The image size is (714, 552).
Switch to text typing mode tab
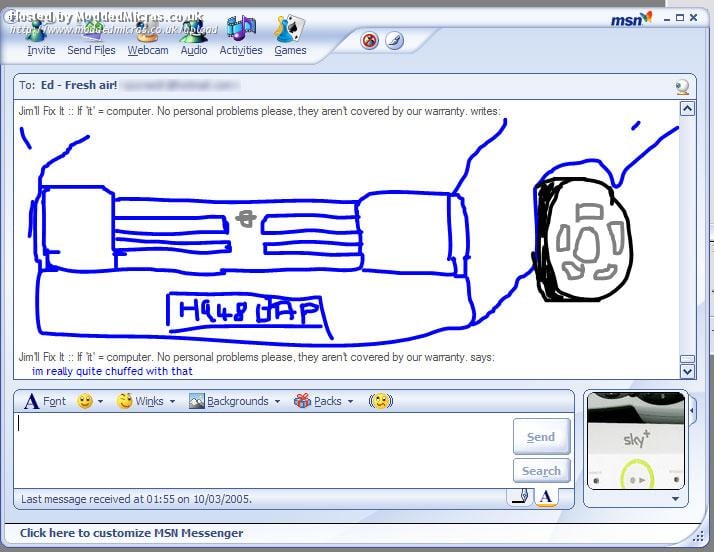tap(546, 496)
